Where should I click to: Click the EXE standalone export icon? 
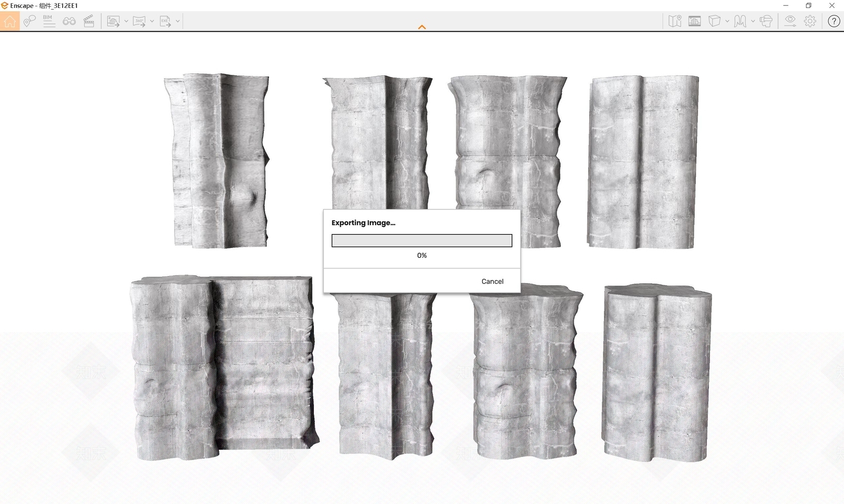(165, 21)
